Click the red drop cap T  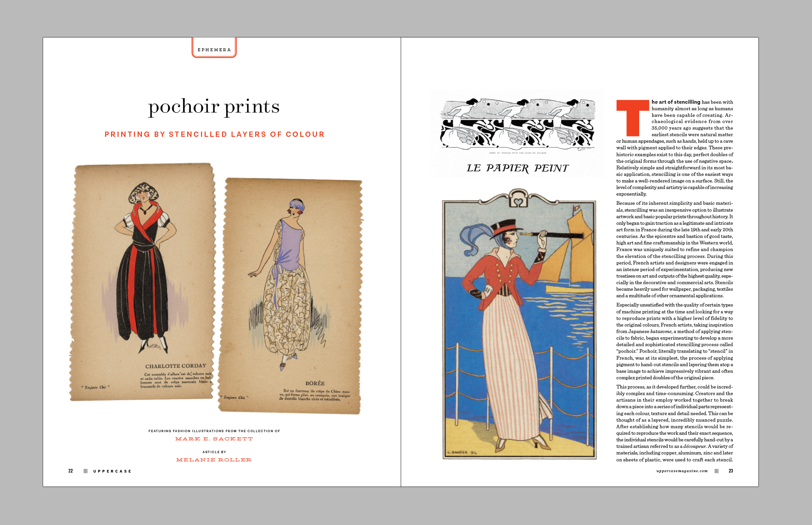[x=633, y=118]
